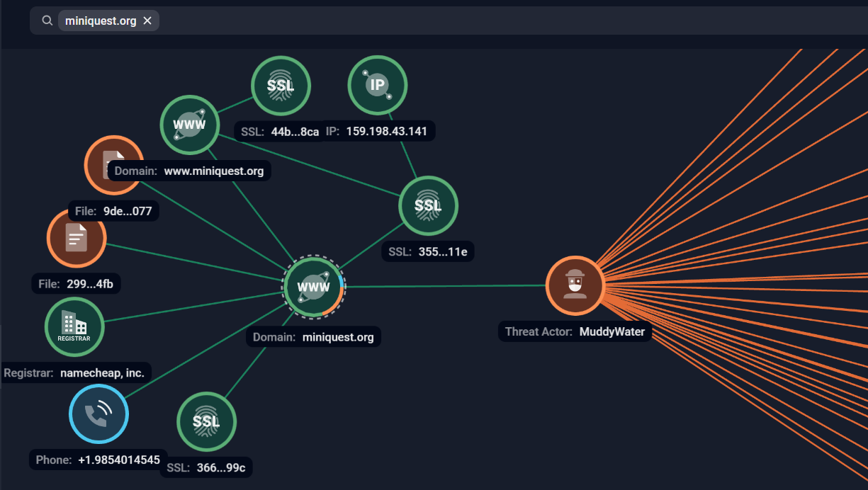Image resolution: width=868 pixels, height=490 pixels.
Task: Select the www.miniquest.org WWW node
Action: pyautogui.click(x=189, y=125)
